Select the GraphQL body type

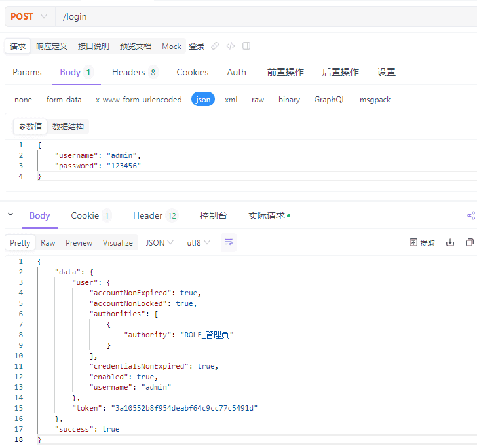330,100
